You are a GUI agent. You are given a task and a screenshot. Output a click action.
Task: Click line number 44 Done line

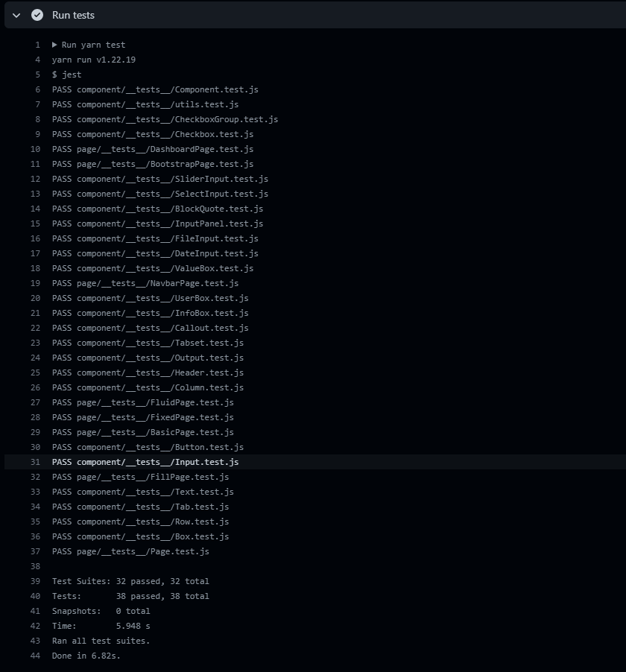click(x=35, y=656)
